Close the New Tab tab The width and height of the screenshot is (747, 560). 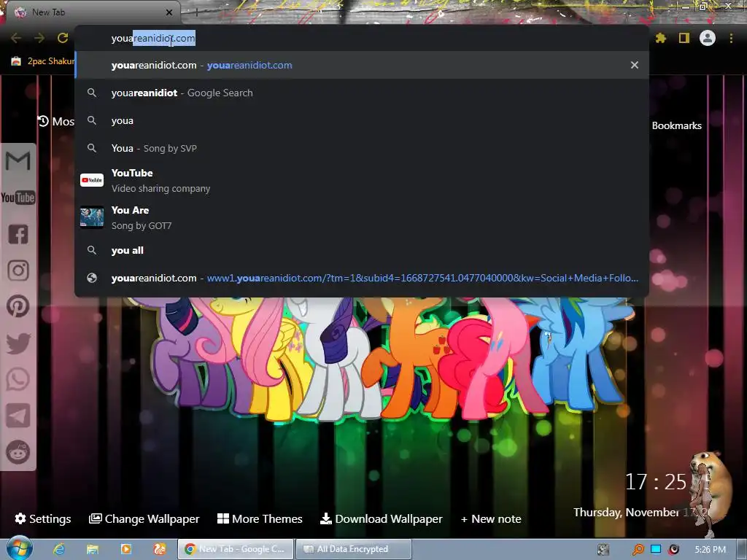tap(169, 12)
